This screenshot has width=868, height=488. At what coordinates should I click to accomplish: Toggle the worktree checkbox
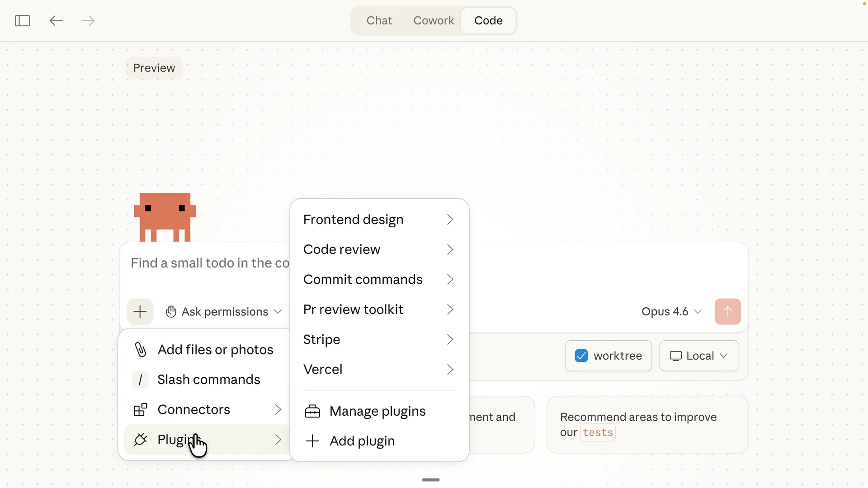[x=581, y=356]
